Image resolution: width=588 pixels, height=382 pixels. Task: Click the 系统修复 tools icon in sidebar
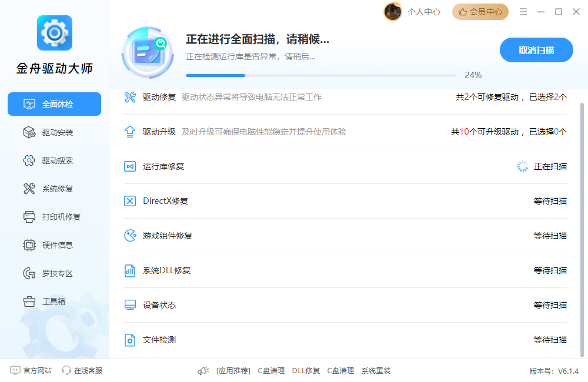point(29,189)
